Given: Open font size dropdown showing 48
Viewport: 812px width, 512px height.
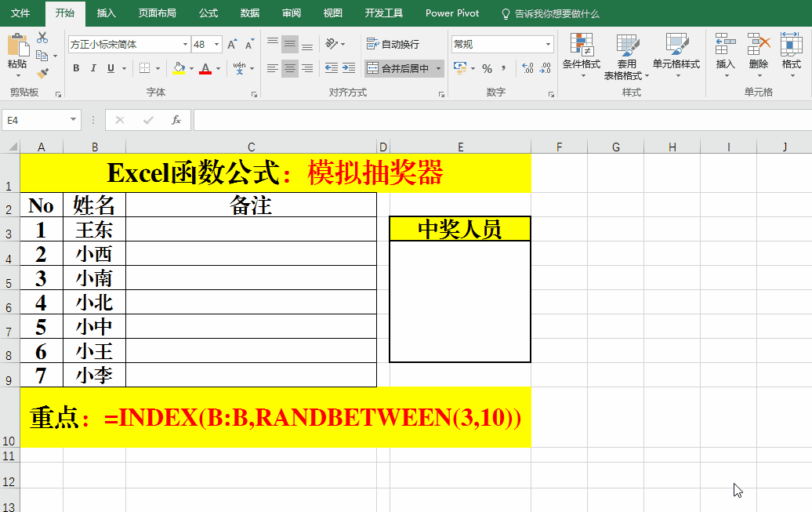Looking at the screenshot, I should (217, 45).
